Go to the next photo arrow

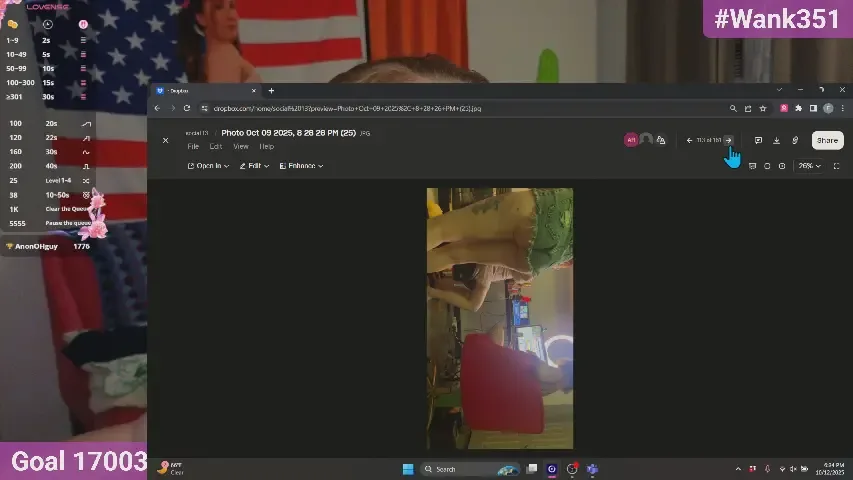click(x=729, y=140)
